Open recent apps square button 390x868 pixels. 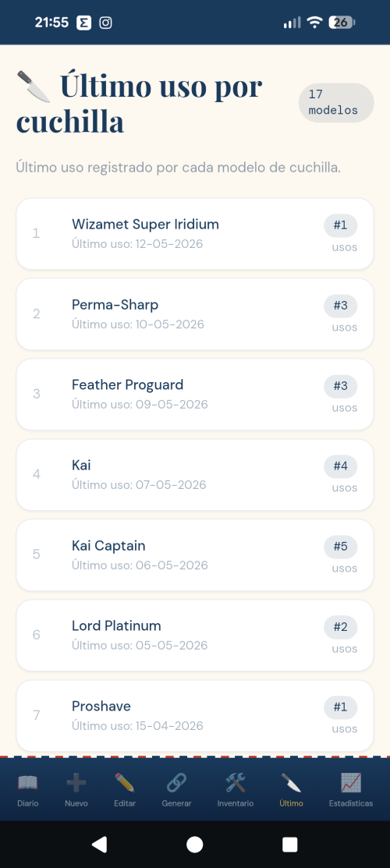(x=289, y=844)
